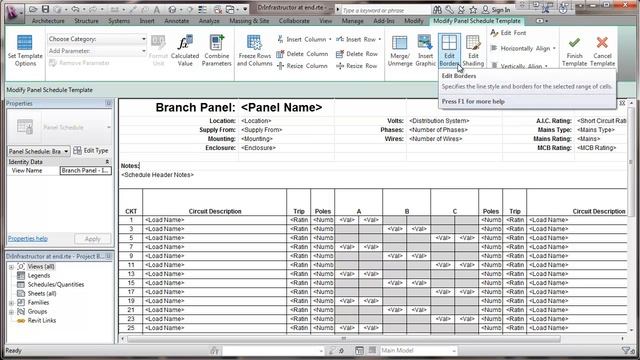The height and width of the screenshot is (360, 640).
Task: Click the Save disk icon in quick access toolbar
Action: (46, 9)
